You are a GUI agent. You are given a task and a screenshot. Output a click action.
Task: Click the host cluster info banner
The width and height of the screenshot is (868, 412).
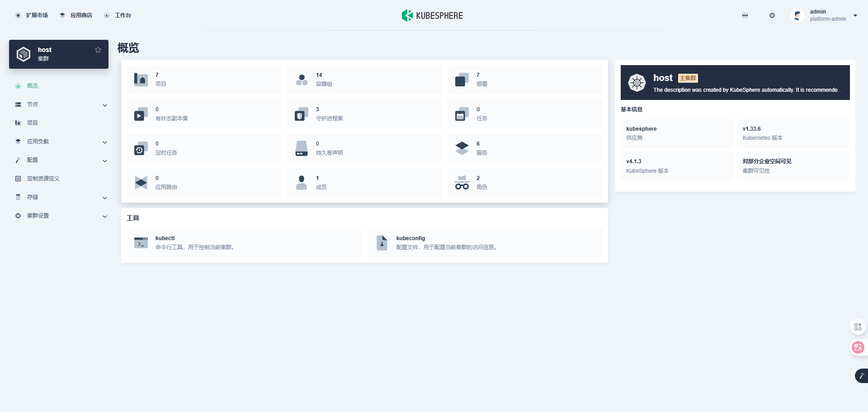pyautogui.click(x=735, y=83)
